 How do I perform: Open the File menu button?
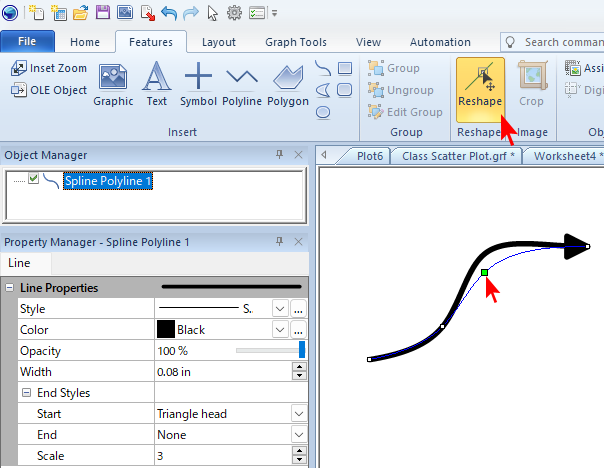(x=28, y=42)
